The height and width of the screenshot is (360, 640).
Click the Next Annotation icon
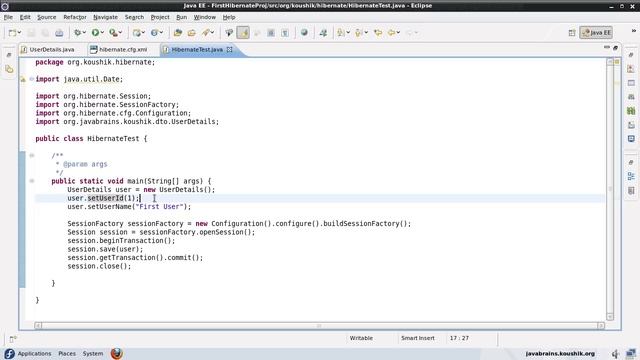click(x=341, y=33)
